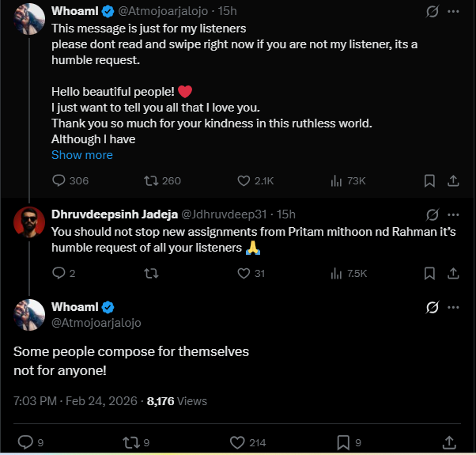Viewport: 476px width, 455px height.
Task: Open the @Jdhruvdeep31 handle link
Action: coord(228,214)
